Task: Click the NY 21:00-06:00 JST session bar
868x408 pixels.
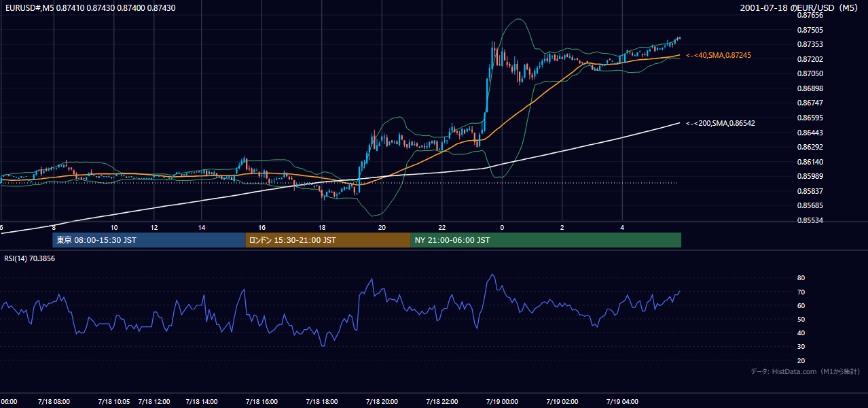Action: pos(546,240)
